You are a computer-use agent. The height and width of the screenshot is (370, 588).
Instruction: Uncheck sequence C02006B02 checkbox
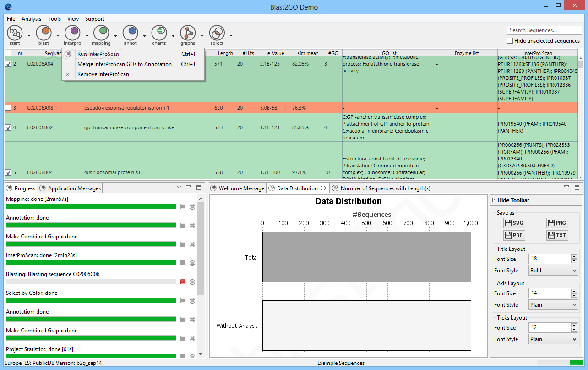8,127
